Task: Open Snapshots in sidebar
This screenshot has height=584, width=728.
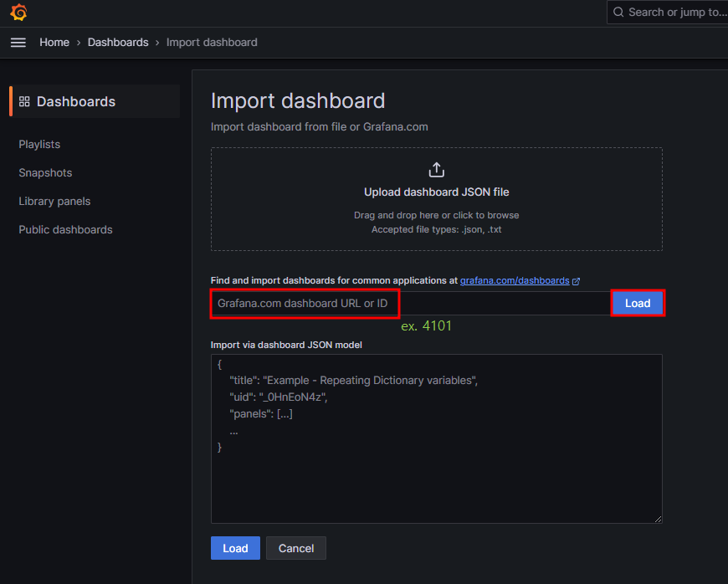Action: (x=45, y=172)
